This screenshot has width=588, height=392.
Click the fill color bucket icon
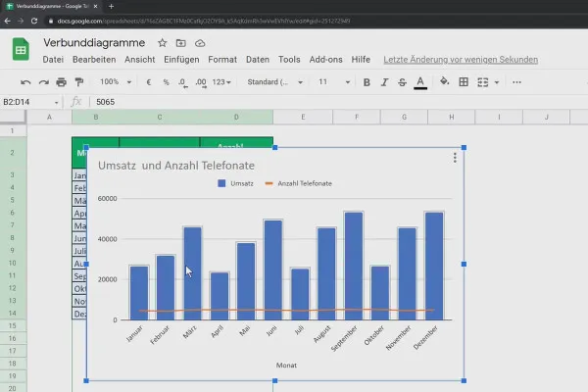445,82
